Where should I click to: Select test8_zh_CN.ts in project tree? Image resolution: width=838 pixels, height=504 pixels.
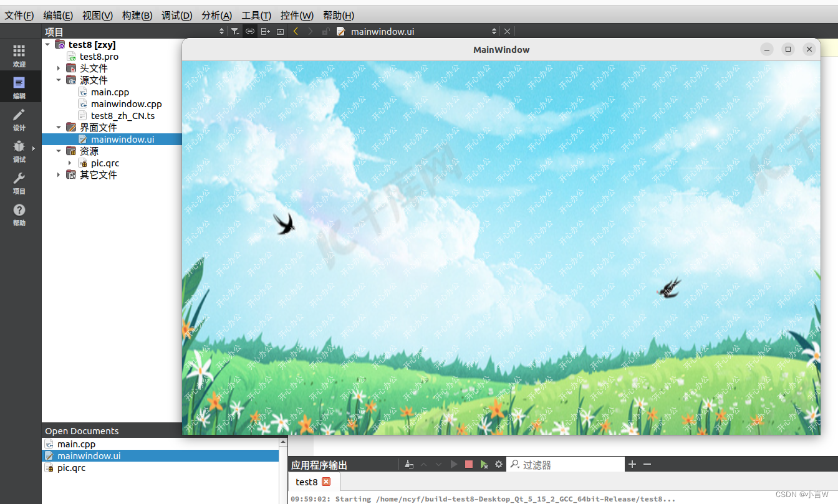tap(123, 115)
